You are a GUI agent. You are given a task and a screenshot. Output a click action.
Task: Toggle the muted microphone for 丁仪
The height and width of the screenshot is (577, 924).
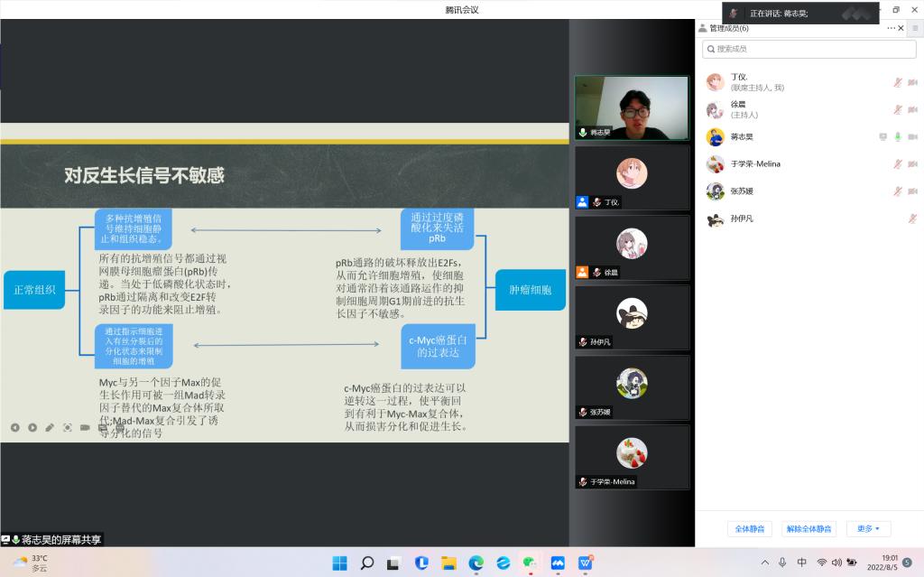(897, 82)
